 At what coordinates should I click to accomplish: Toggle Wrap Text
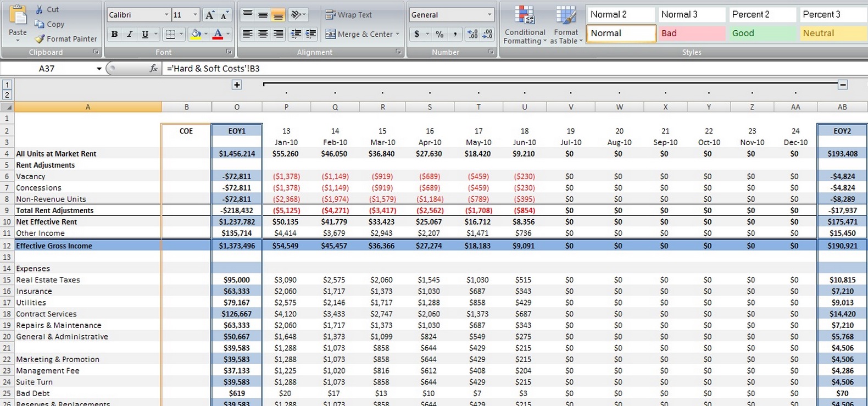tap(349, 15)
